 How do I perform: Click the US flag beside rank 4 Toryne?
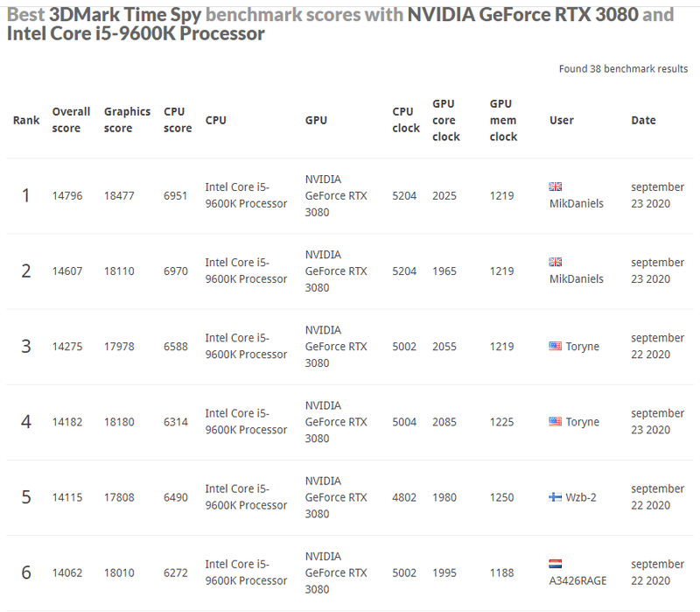(x=555, y=421)
